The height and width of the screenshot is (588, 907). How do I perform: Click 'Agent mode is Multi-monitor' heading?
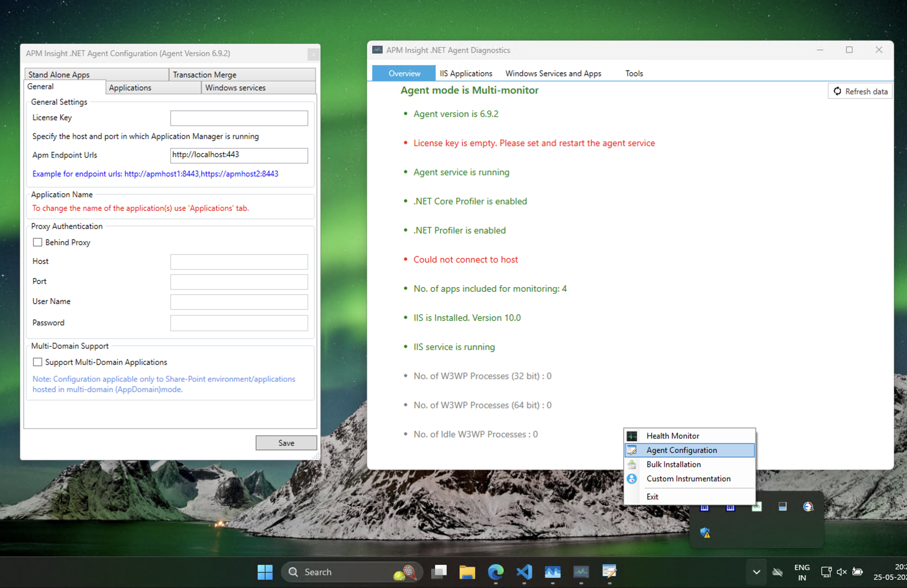click(469, 90)
